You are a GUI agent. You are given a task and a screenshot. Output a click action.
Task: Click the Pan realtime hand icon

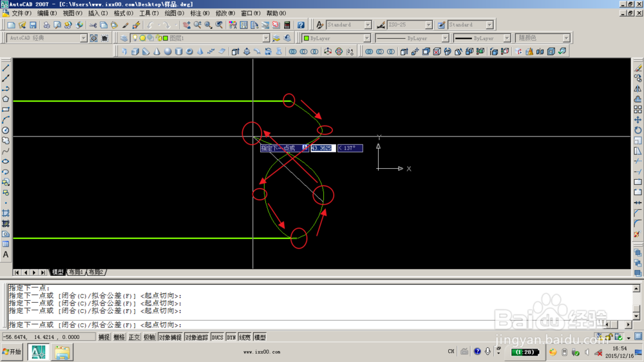pyautogui.click(x=187, y=25)
